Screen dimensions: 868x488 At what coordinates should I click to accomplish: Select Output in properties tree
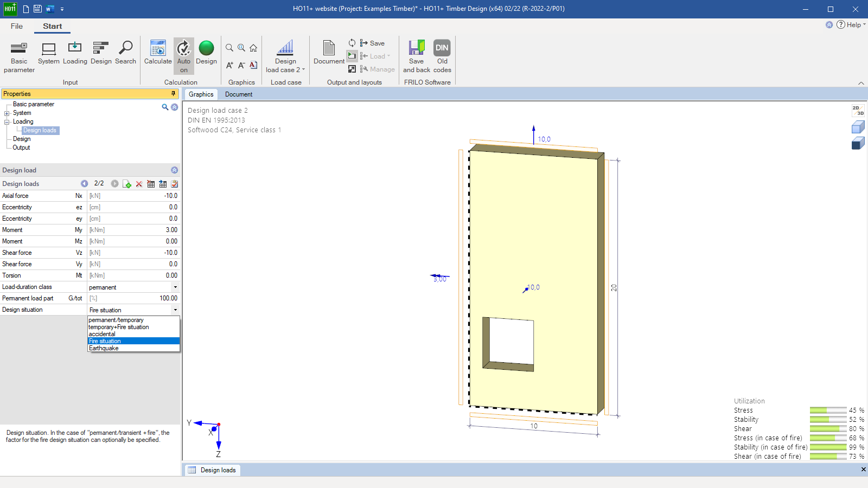click(x=21, y=147)
